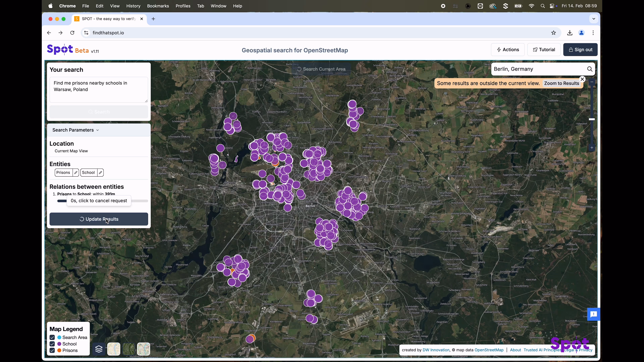Open the View menu

(115, 6)
